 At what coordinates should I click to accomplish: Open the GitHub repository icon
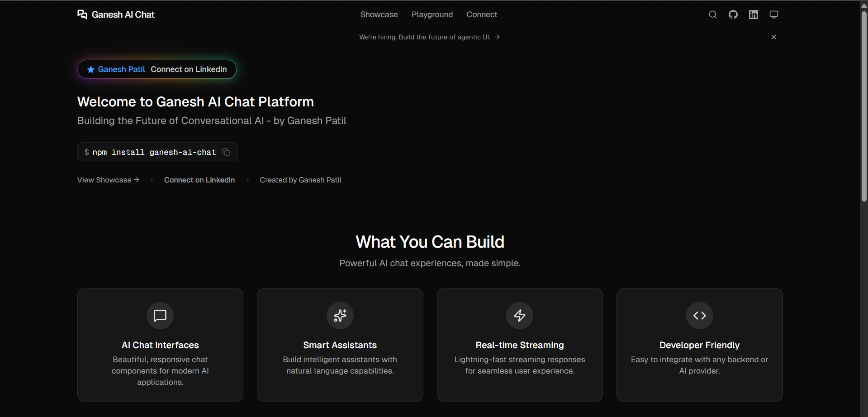pyautogui.click(x=733, y=14)
